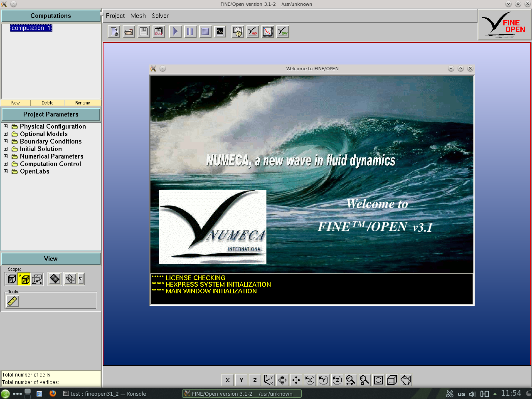Click New computation button
The image size is (532, 399).
[15, 103]
